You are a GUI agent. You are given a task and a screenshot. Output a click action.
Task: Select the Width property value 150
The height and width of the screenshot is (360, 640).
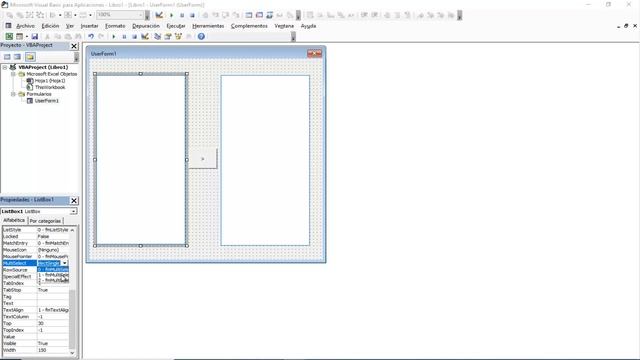click(x=53, y=350)
